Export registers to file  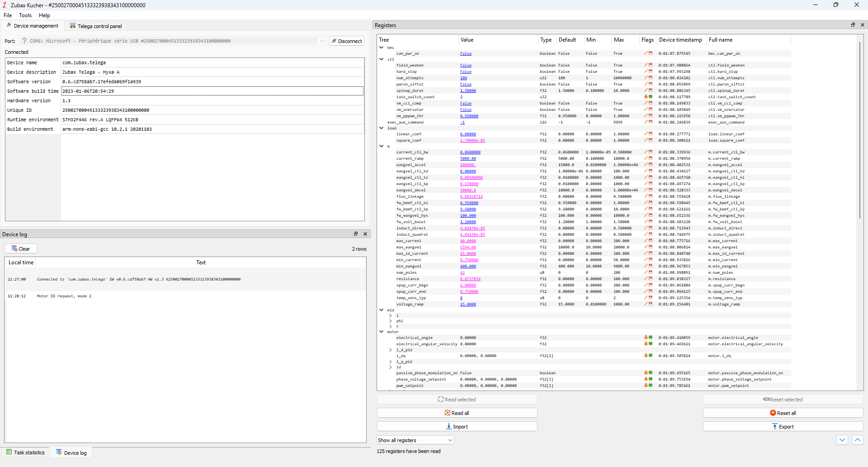tap(783, 427)
